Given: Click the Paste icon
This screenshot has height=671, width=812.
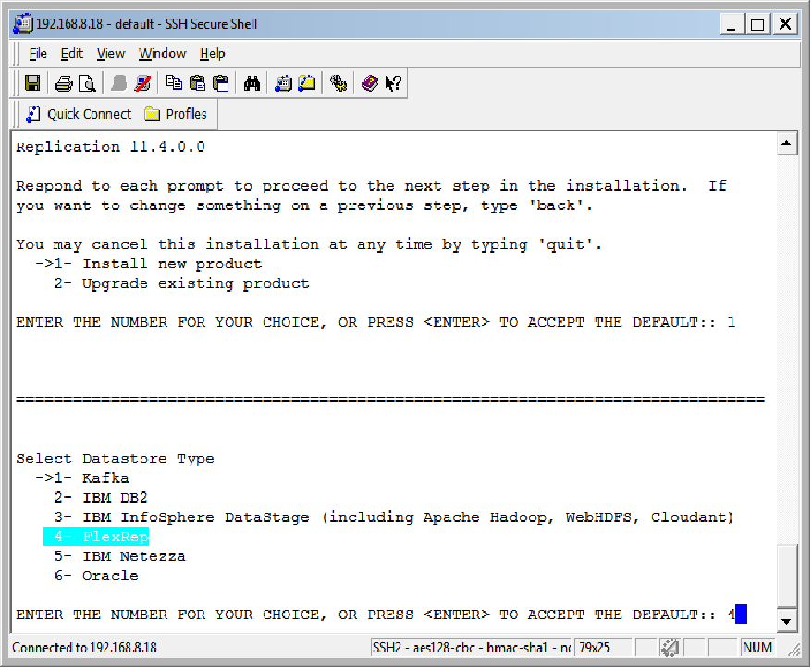Looking at the screenshot, I should point(196,84).
